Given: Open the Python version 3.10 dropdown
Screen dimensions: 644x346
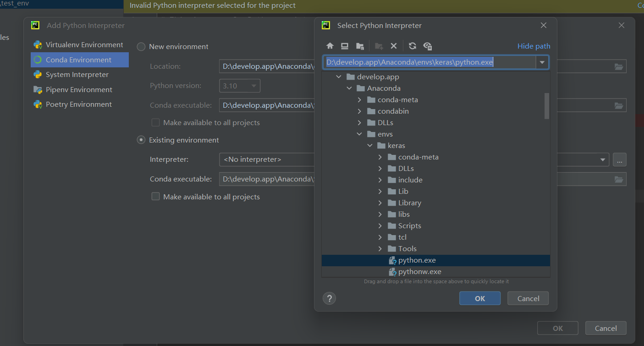Looking at the screenshot, I should pos(240,86).
